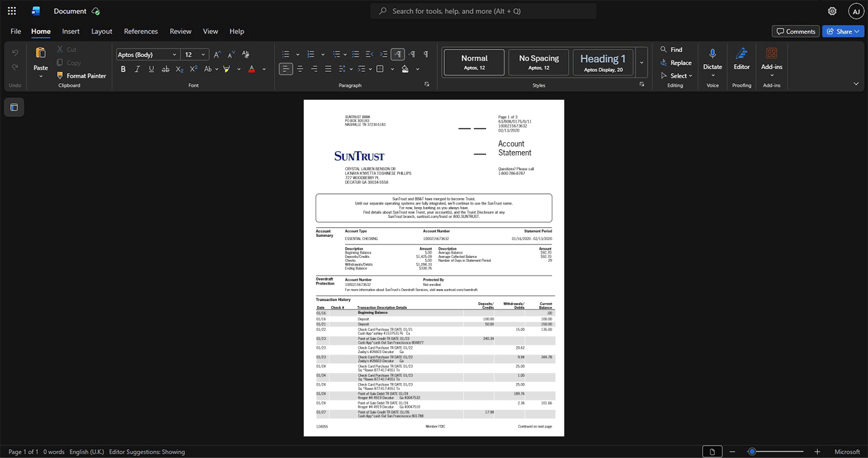Click the red font color swatch
The image size is (868, 458).
pos(252,69)
